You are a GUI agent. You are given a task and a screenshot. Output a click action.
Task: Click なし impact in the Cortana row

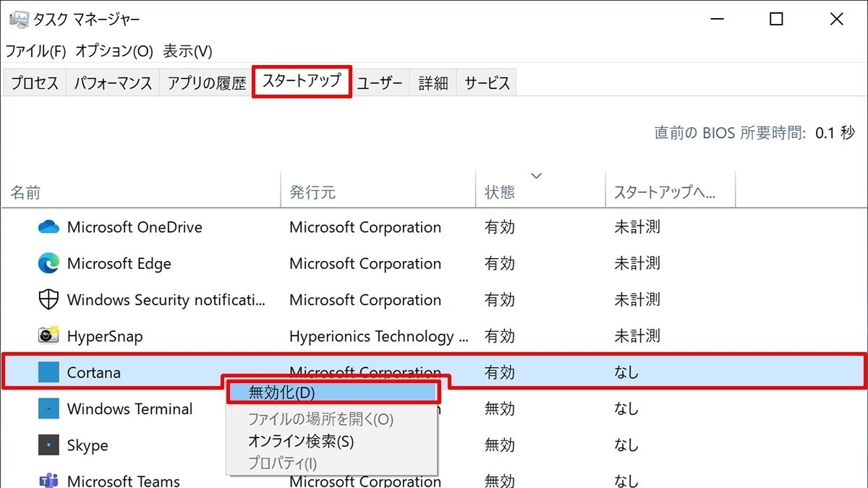[626, 372]
